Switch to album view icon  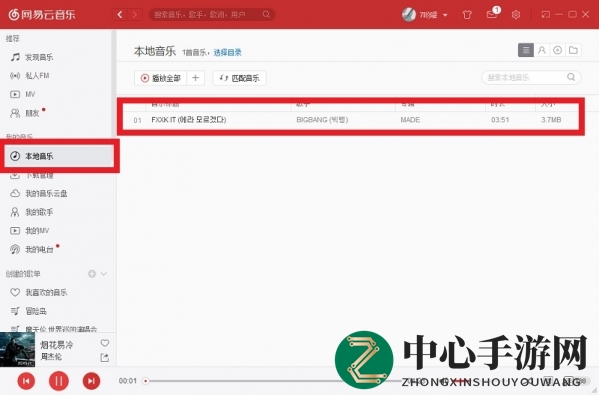pos(557,50)
